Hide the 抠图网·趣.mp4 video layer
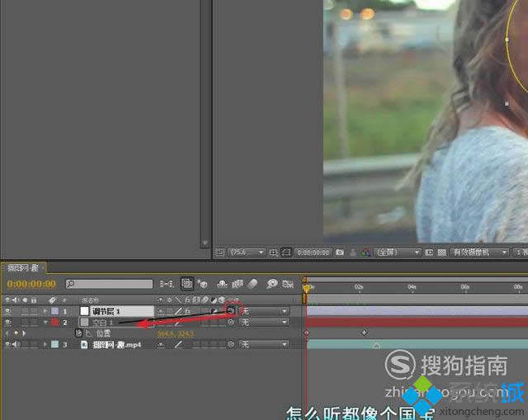Screen dimensions: 528x420 [7, 344]
